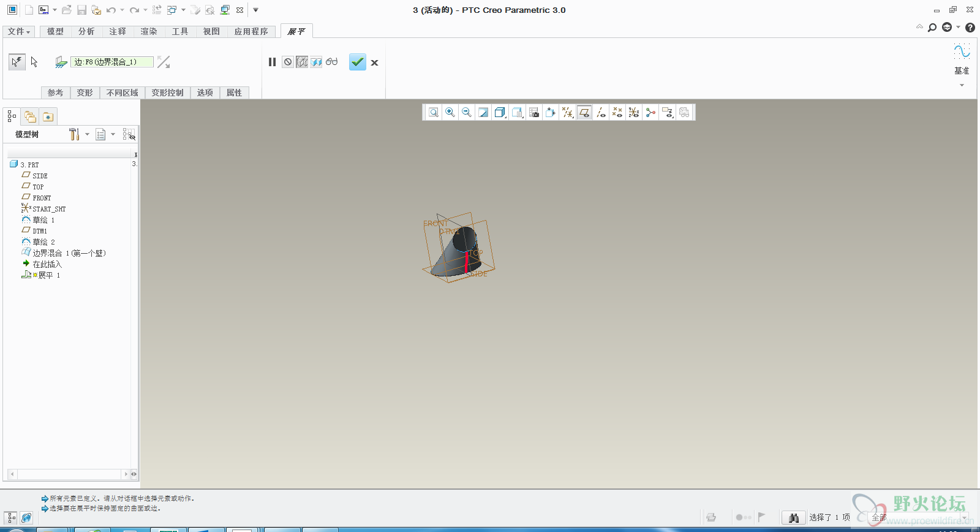Viewport: 980px width, 532px height.
Task: Open the quick access toolbar customize arrow
Action: (256, 10)
